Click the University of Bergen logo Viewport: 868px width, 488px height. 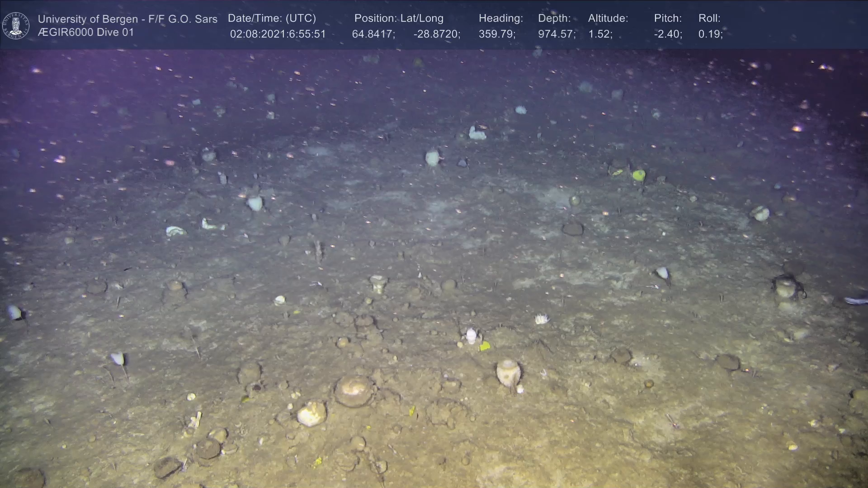tap(16, 25)
